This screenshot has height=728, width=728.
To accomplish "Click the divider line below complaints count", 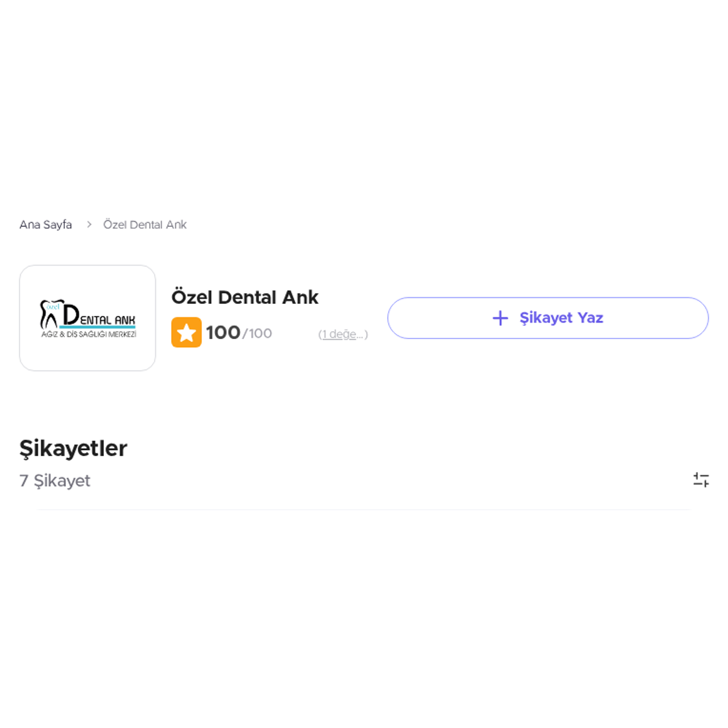I will [x=364, y=510].
